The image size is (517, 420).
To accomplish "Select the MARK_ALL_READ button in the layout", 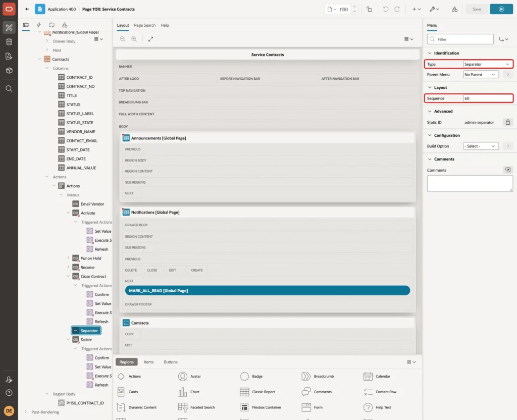I will point(268,290).
